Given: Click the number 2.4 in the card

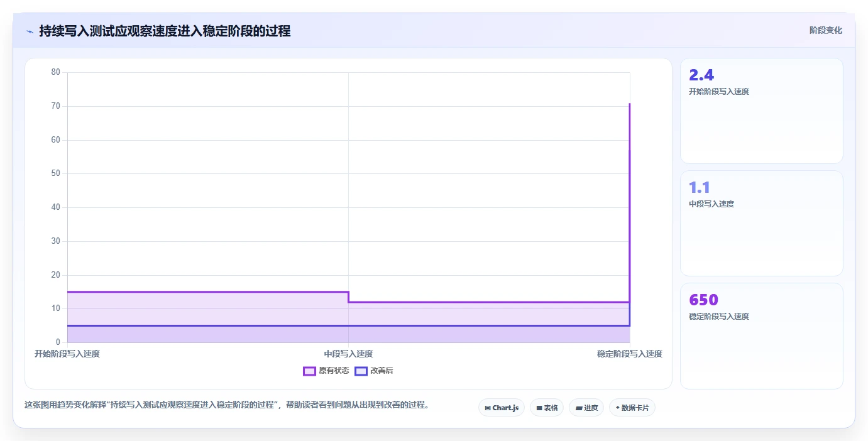Looking at the screenshot, I should pos(701,75).
